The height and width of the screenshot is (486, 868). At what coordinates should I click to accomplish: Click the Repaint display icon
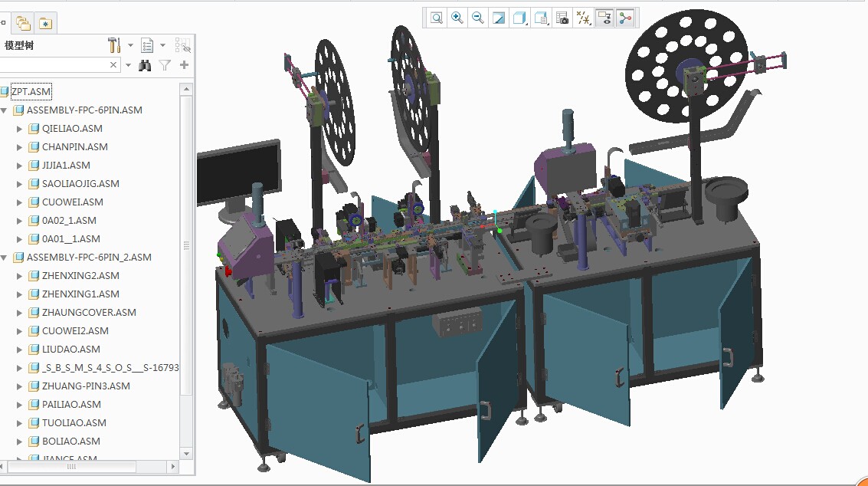(499, 17)
